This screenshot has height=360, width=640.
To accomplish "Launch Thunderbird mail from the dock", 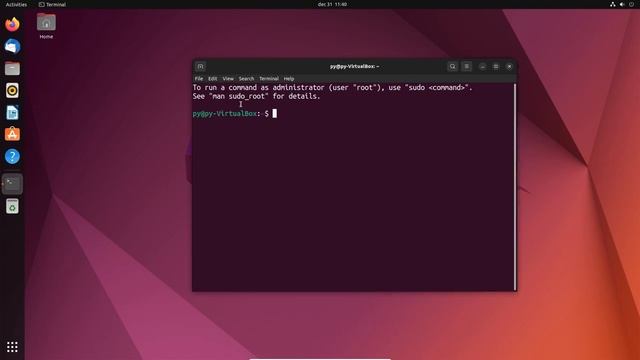I will point(12,46).
